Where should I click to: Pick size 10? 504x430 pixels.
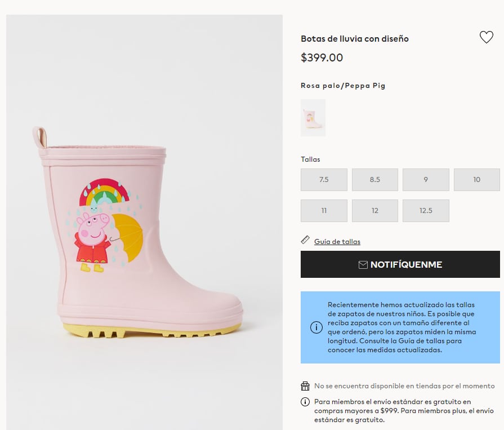(x=476, y=179)
